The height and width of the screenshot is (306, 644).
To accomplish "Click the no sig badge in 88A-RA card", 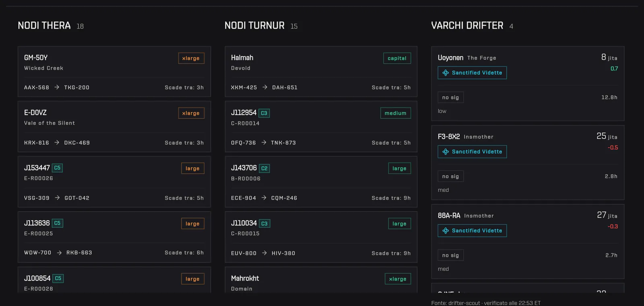I will (x=451, y=255).
